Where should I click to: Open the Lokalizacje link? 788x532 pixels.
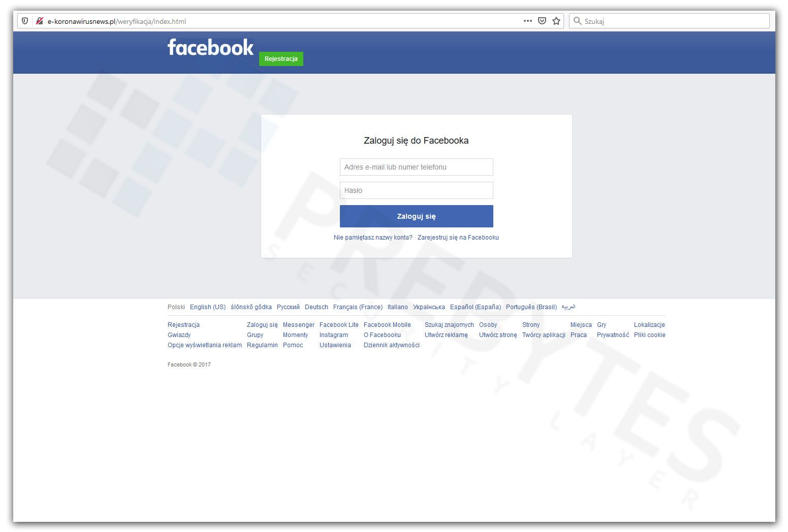tap(649, 325)
